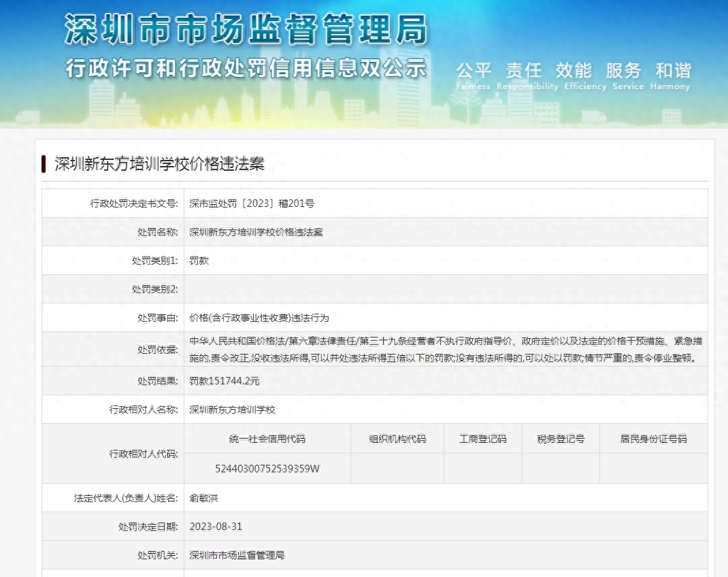The height and width of the screenshot is (577, 728).
Task: Click the label 处罚类别1
Action: 154,261
